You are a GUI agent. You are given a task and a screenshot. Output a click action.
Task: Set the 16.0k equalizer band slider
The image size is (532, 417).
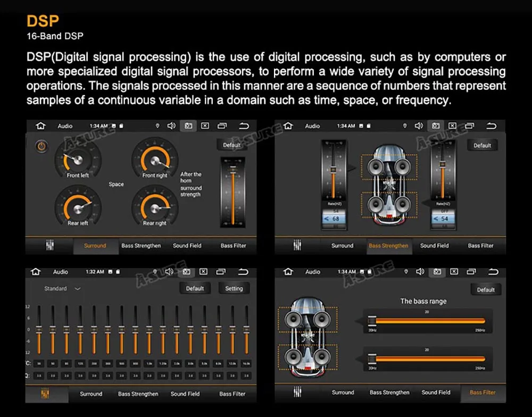[x=246, y=329]
